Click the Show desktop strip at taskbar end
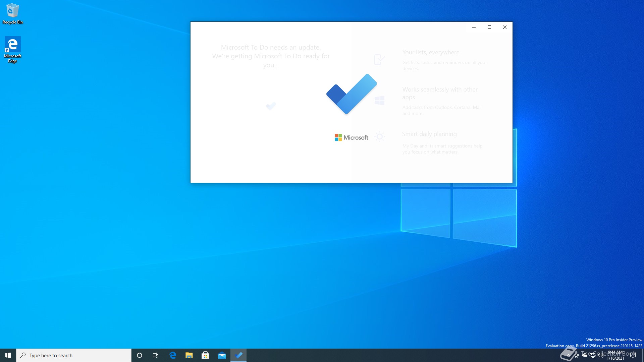 point(643,355)
